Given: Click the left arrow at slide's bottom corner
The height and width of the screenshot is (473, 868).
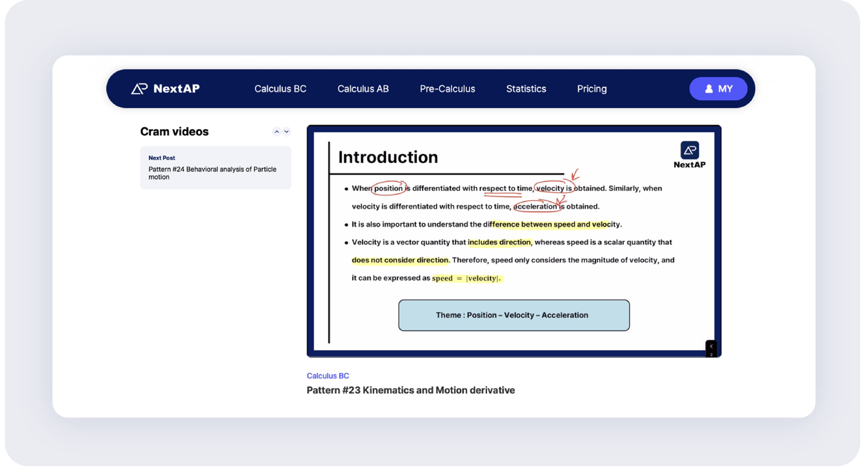Looking at the screenshot, I should click(711, 346).
